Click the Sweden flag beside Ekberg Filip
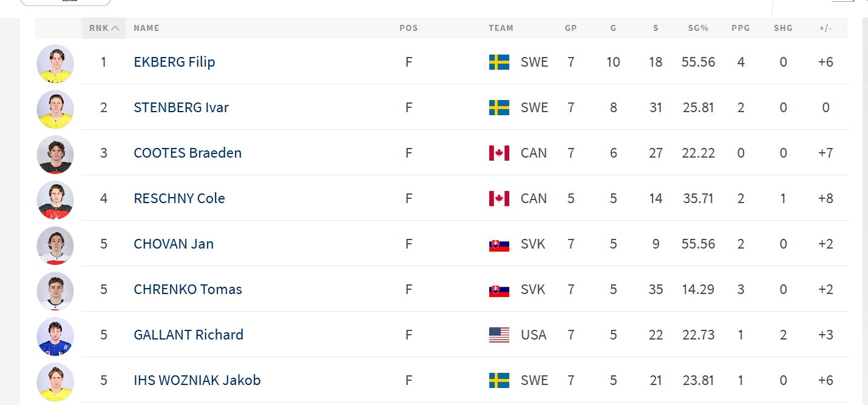This screenshot has height=405, width=868. (499, 62)
